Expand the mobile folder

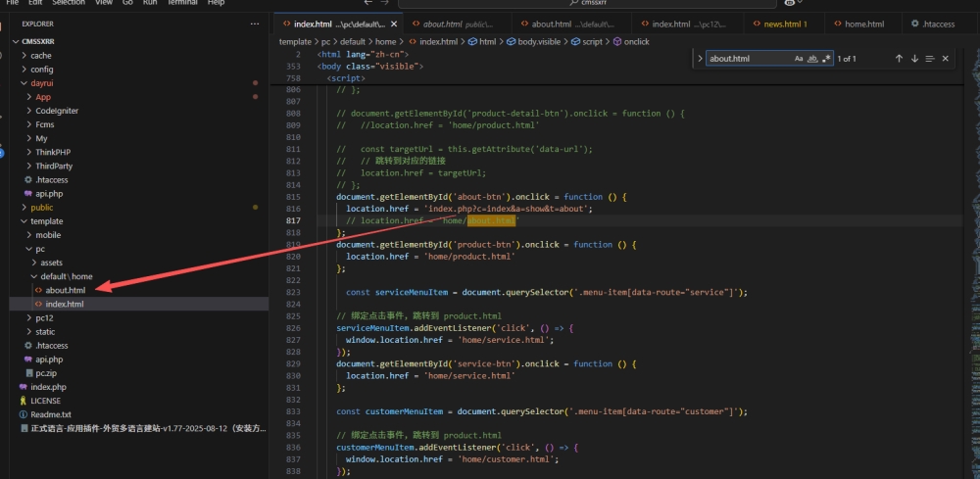click(29, 235)
